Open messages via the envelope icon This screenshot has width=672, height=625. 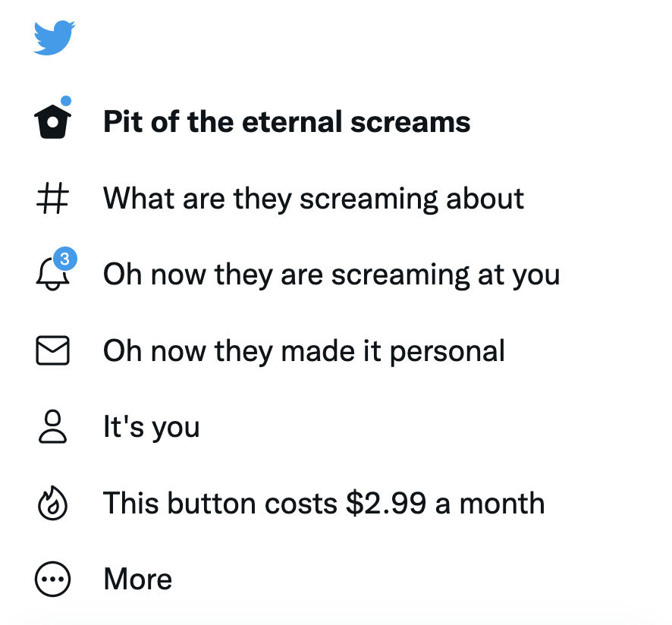52,350
